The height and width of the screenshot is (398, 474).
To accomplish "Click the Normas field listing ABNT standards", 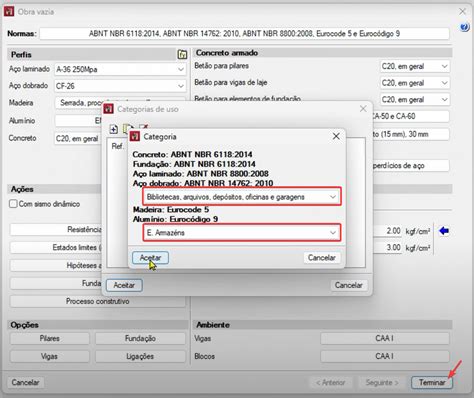I will coord(244,34).
